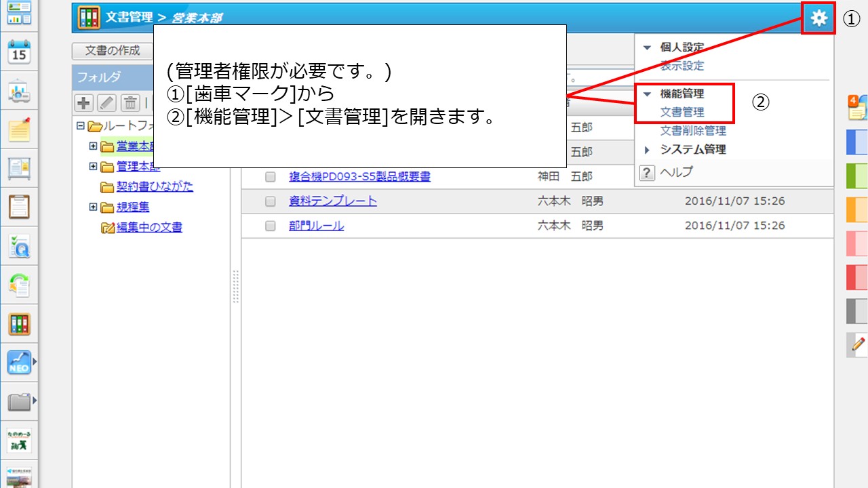This screenshot has width=868, height=488.
Task: Tick the checkbox for 複合機PD093-S5製品概要書
Action: (x=271, y=177)
